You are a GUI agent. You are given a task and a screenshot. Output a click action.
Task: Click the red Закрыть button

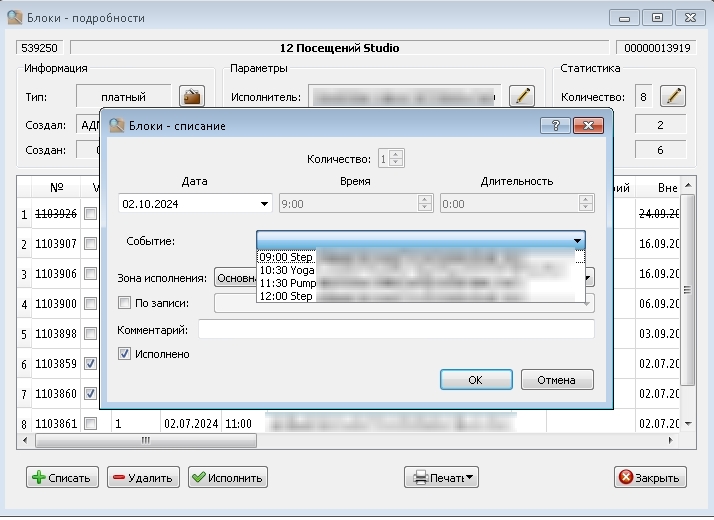(650, 477)
